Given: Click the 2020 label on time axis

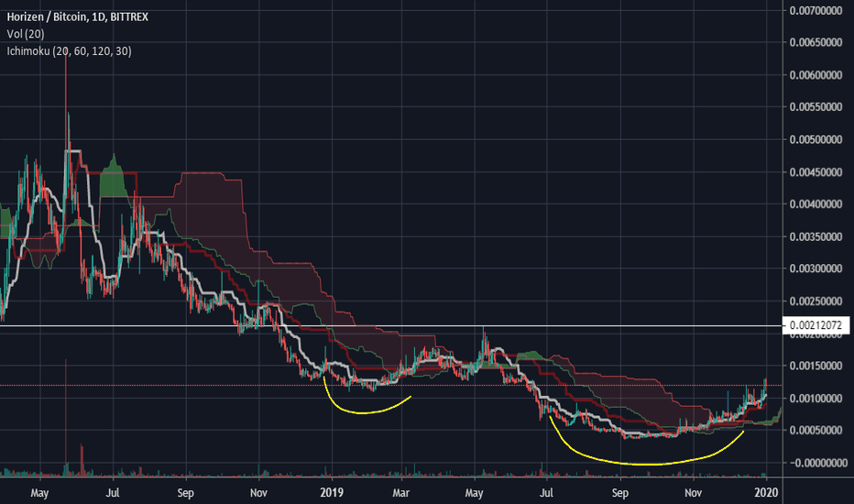Looking at the screenshot, I should click(x=766, y=493).
